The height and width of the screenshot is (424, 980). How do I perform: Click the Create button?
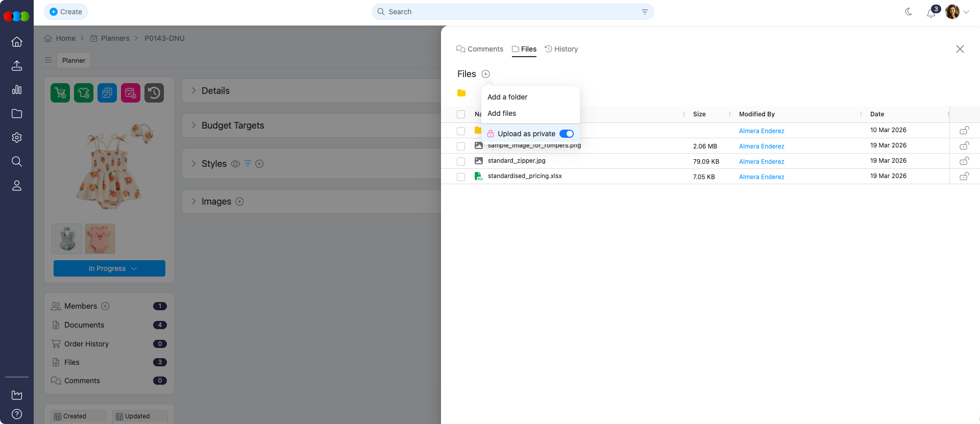(x=66, y=12)
